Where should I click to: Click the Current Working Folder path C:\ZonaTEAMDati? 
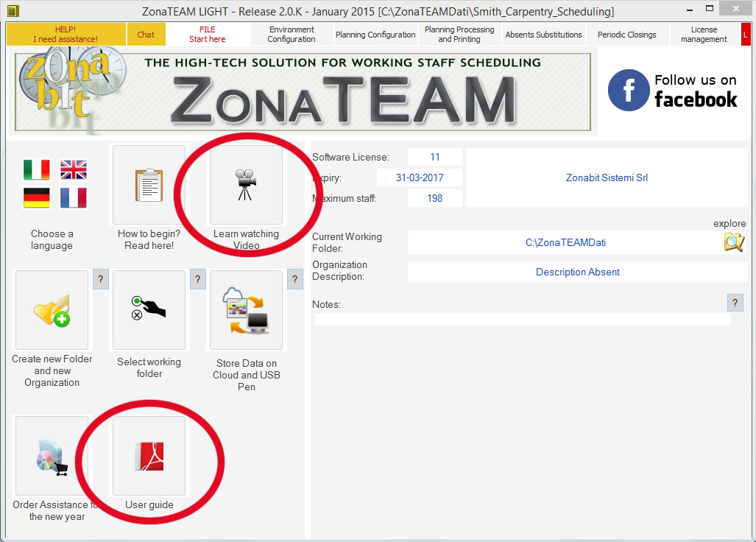point(565,242)
